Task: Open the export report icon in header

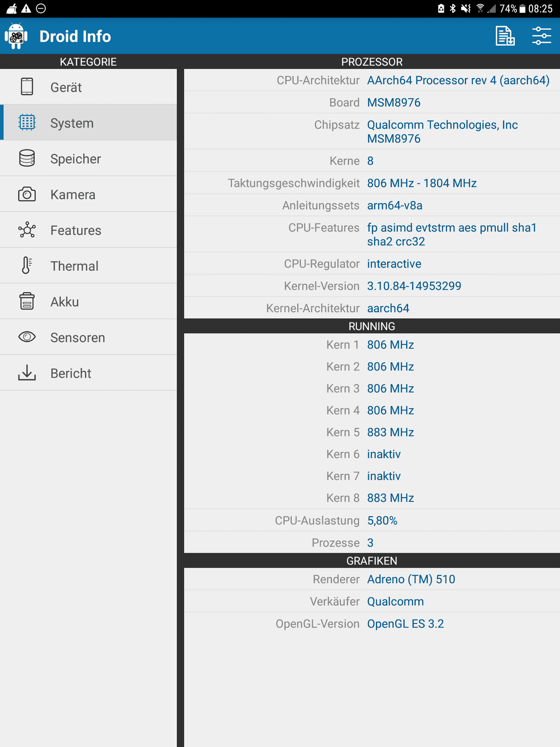Action: pyautogui.click(x=505, y=36)
